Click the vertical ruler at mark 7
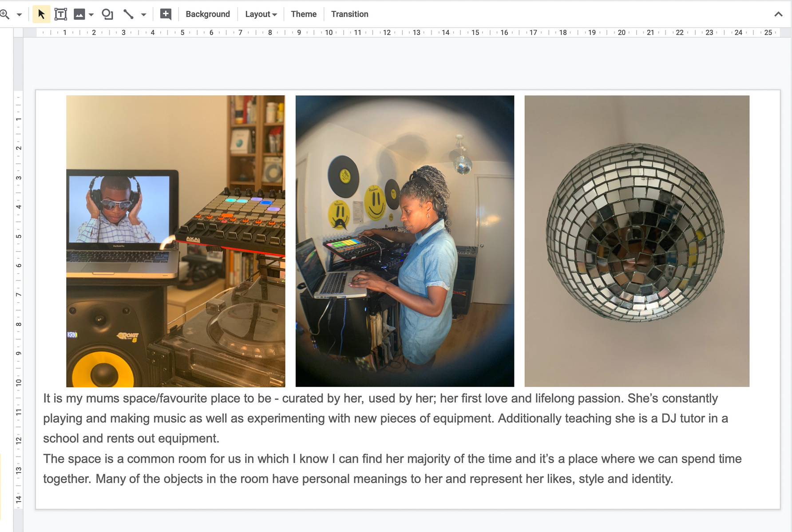This screenshot has width=792, height=532. (18, 295)
